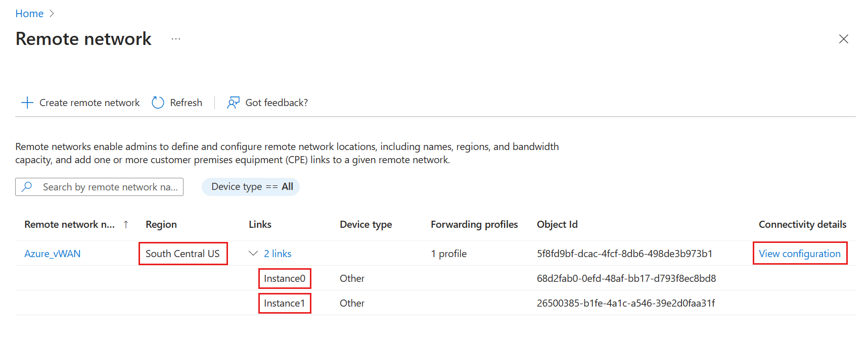
Task: Sort by Device type column header
Action: click(x=366, y=224)
